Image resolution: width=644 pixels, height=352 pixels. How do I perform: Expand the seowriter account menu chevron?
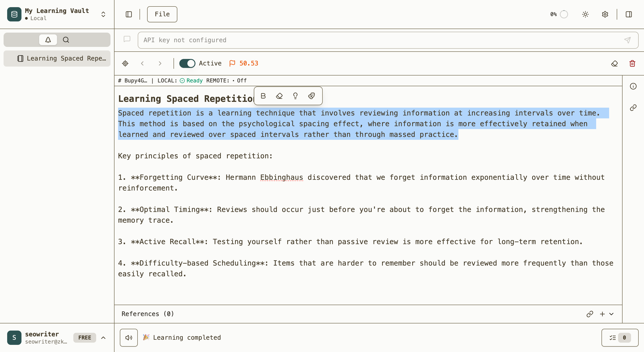click(103, 337)
